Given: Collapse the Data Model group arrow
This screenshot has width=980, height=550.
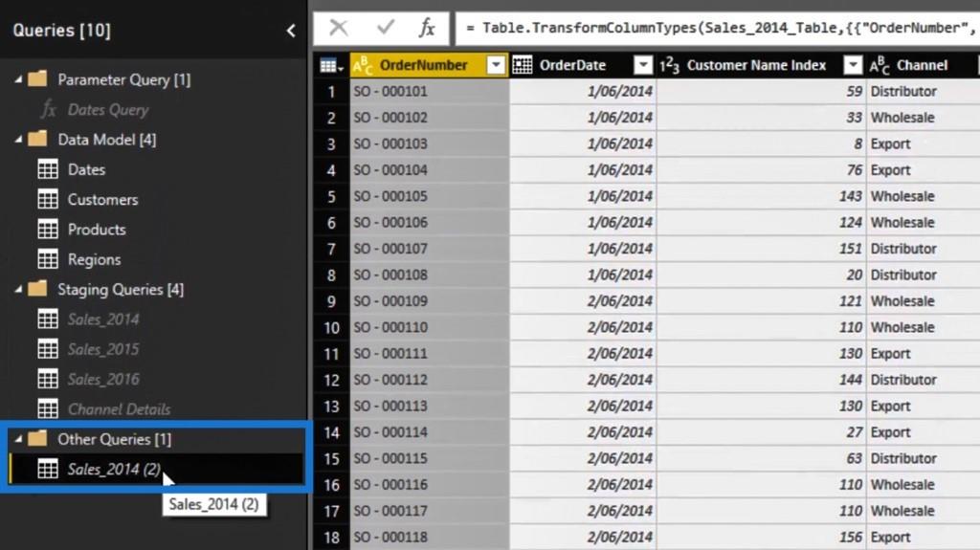Looking at the screenshot, I should click(18, 140).
